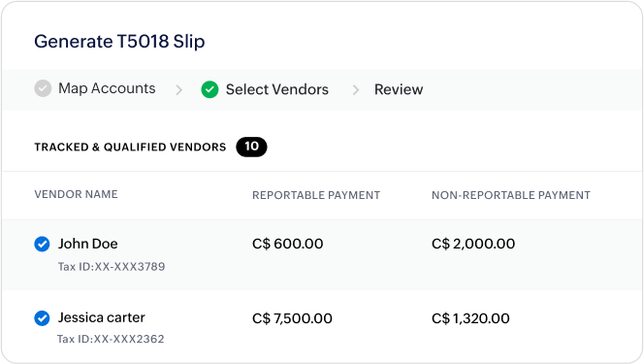The width and height of the screenshot is (644, 364).
Task: Click John Doe's Tax ID XX-XXX3789
Action: coord(112,267)
